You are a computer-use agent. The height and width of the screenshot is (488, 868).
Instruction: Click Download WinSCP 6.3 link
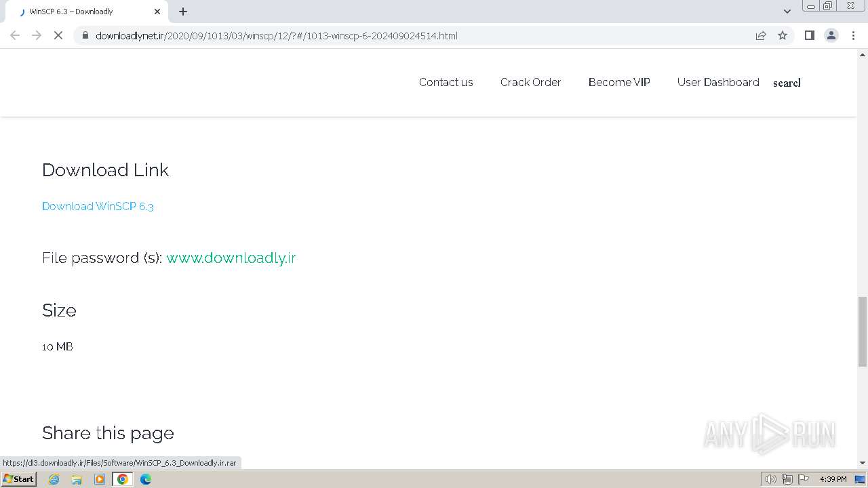coord(98,206)
